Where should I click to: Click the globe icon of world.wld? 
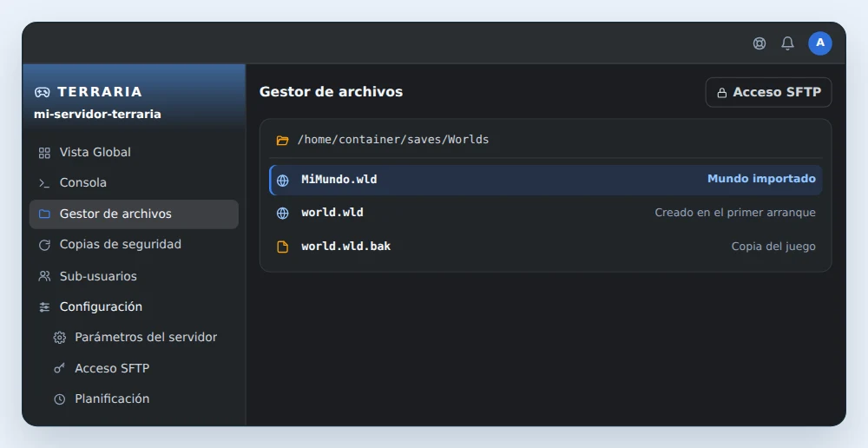pos(282,214)
